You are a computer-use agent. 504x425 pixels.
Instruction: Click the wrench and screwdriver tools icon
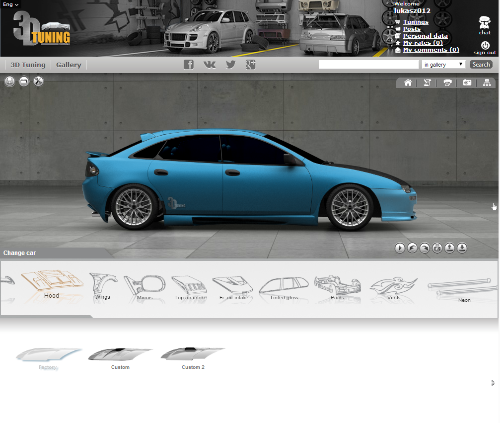coord(39,82)
